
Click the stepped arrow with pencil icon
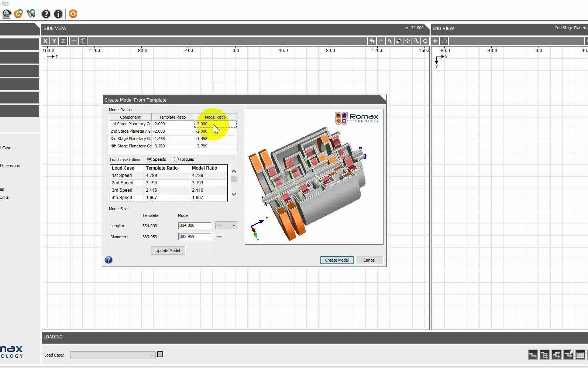point(568,355)
